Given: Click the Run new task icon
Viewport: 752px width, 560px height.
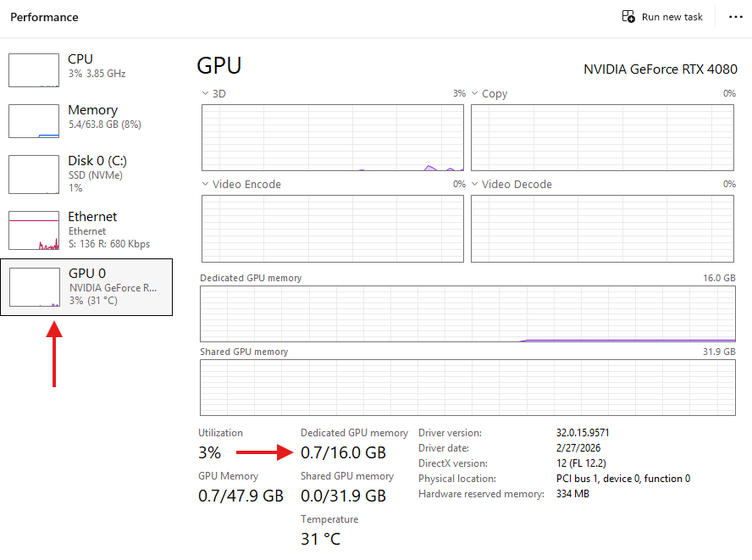Looking at the screenshot, I should [x=628, y=17].
